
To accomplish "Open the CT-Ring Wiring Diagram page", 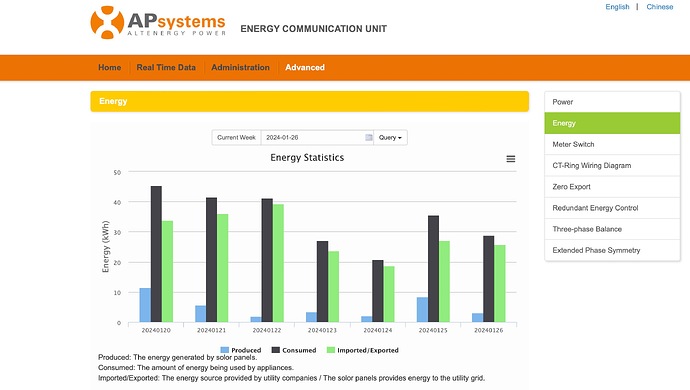I will click(612, 166).
